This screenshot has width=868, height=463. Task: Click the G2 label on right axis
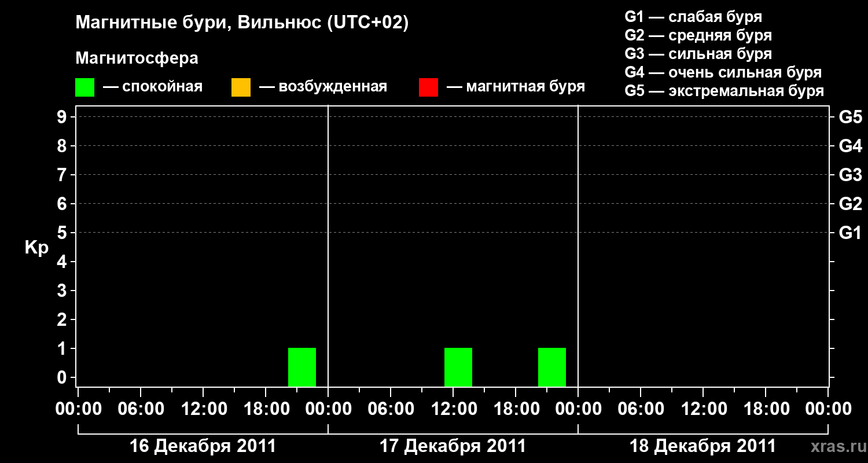(x=851, y=204)
